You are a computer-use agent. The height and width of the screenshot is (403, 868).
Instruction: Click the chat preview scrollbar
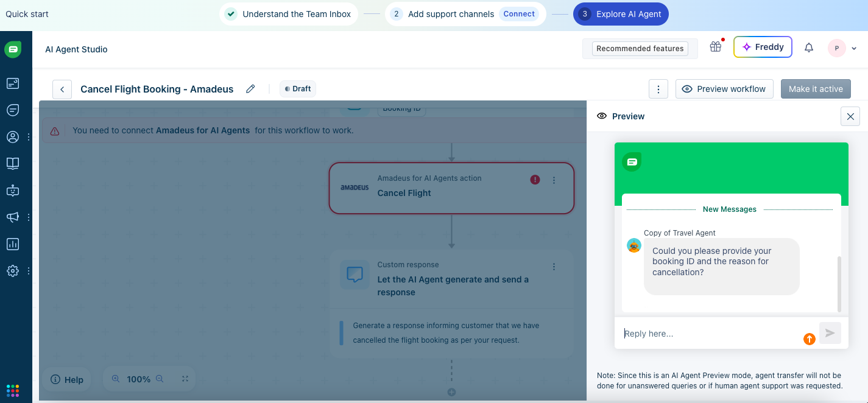tap(839, 284)
